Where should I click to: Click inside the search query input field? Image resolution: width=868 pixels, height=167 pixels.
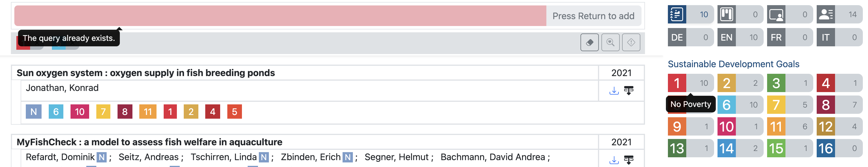(x=269, y=15)
